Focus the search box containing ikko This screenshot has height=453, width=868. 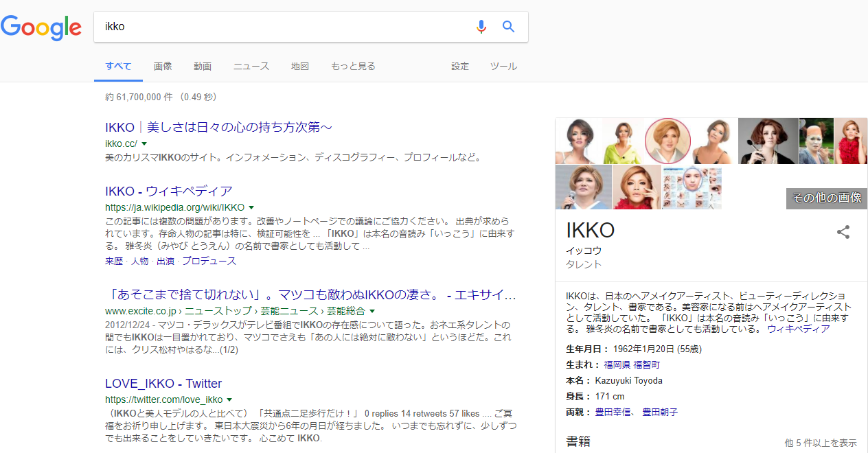[x=285, y=27]
